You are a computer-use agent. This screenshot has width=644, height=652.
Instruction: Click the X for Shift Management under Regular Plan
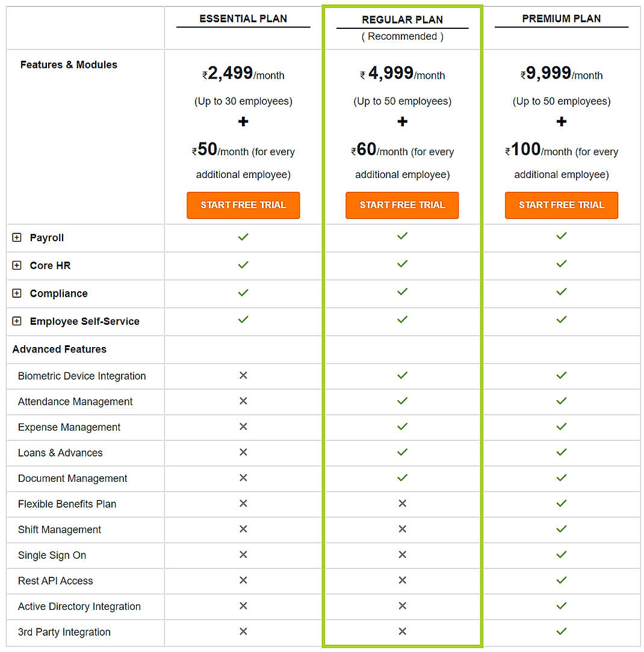(x=401, y=529)
